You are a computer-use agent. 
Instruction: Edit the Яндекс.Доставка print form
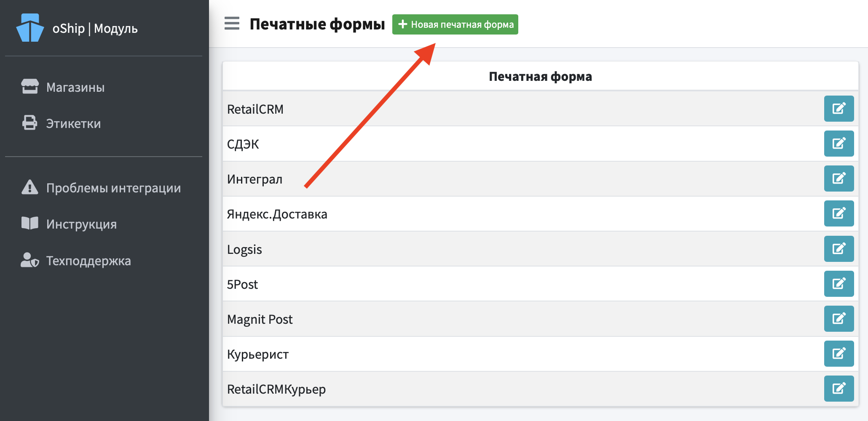click(839, 213)
